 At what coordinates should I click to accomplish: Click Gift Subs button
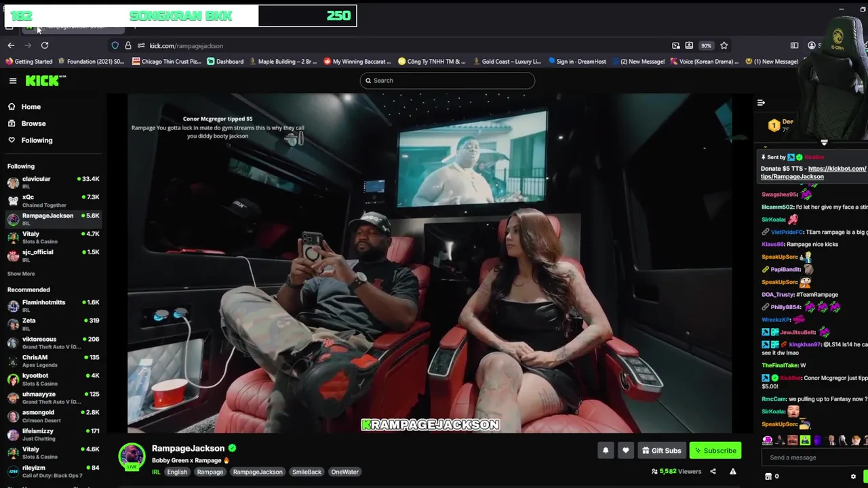(x=661, y=450)
